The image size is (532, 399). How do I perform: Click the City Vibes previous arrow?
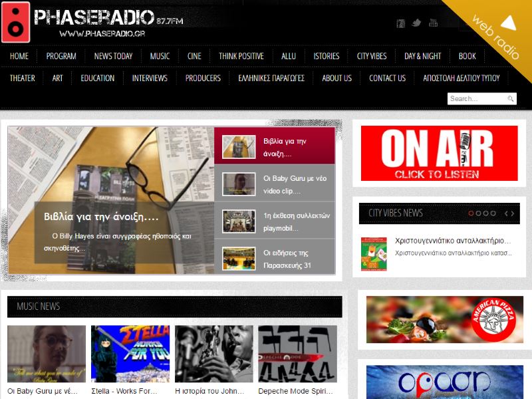point(506,213)
